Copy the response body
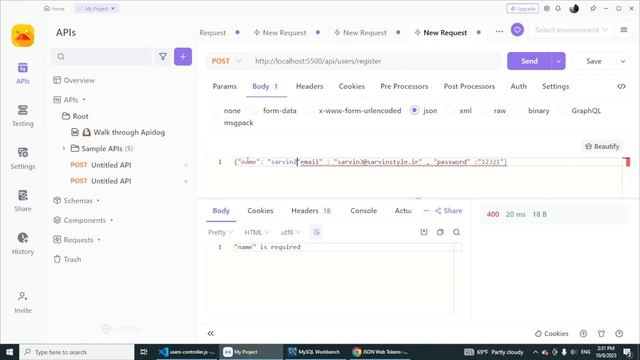The image size is (640, 360). click(440, 232)
